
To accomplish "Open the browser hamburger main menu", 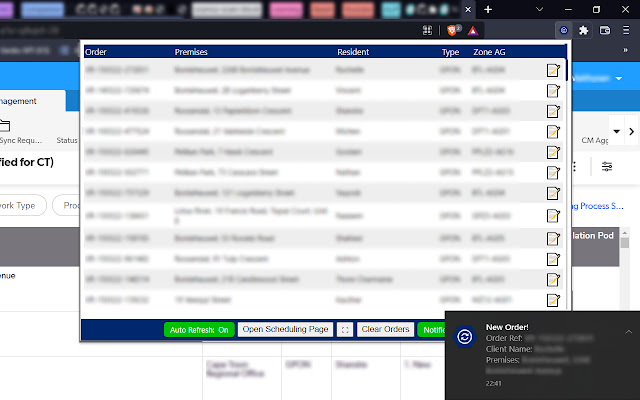I will click(626, 30).
